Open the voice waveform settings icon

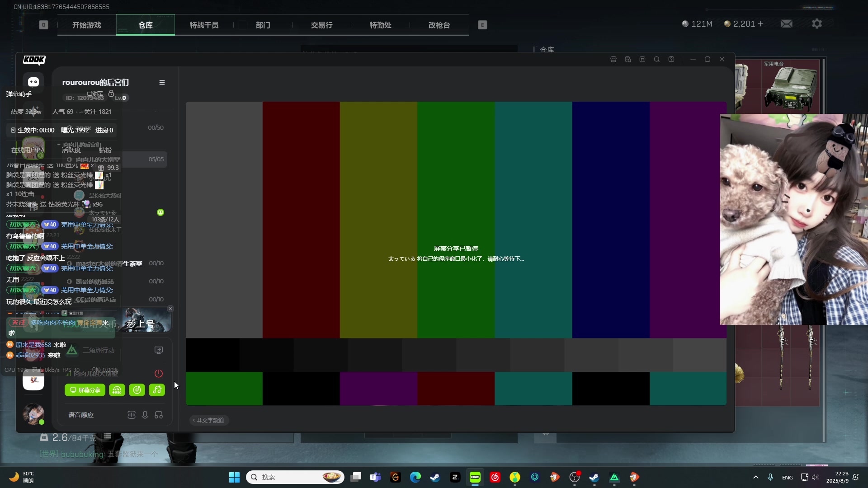[x=132, y=415]
